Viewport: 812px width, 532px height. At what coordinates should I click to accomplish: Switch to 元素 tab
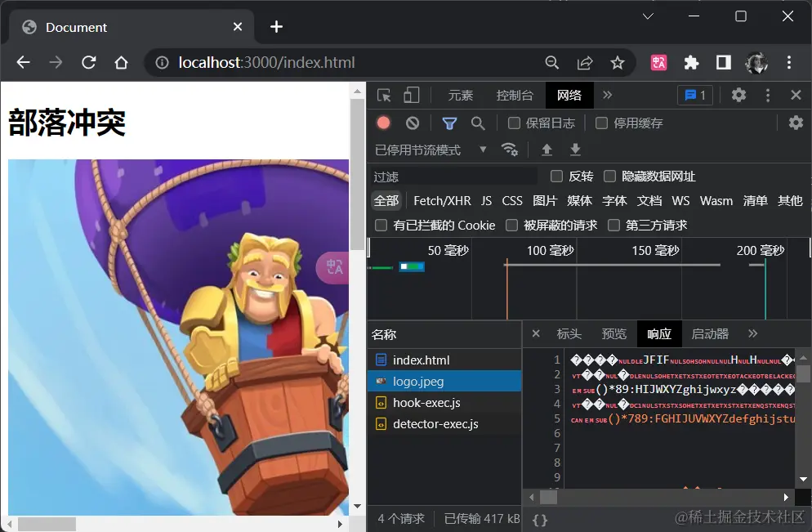[461, 96]
